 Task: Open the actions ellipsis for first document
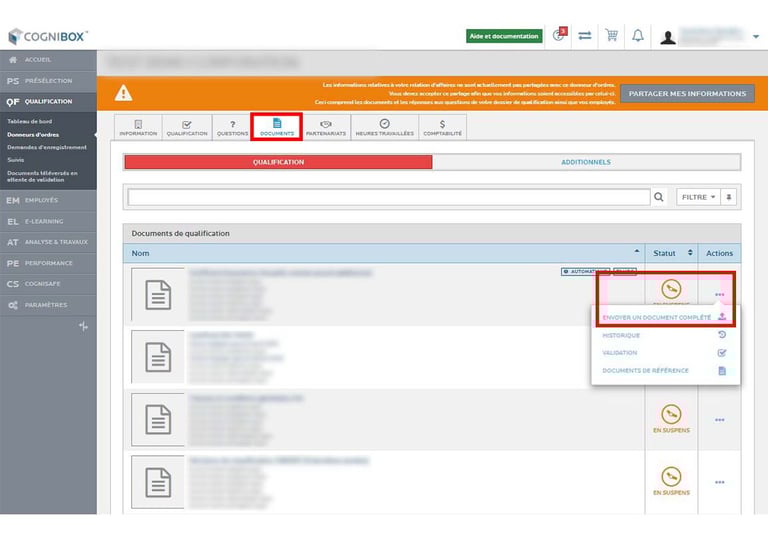click(719, 294)
